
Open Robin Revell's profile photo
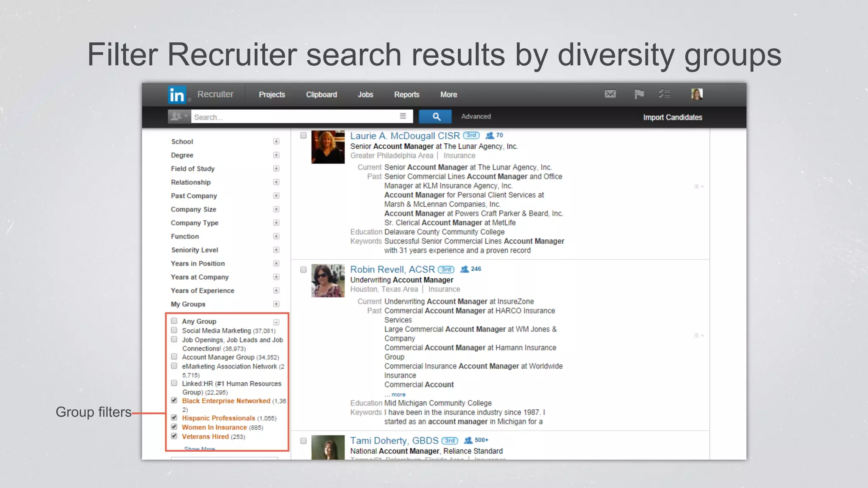point(328,280)
